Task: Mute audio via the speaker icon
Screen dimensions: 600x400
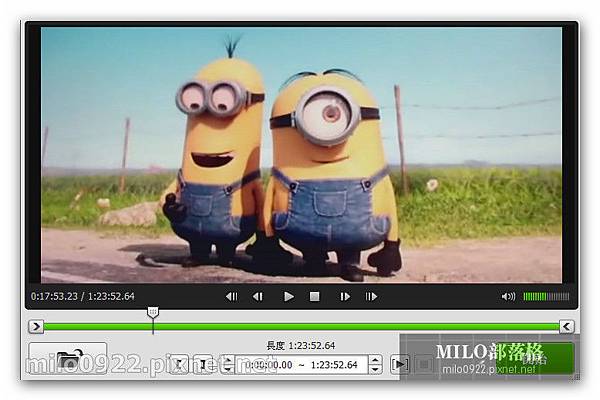Action: pos(508,297)
